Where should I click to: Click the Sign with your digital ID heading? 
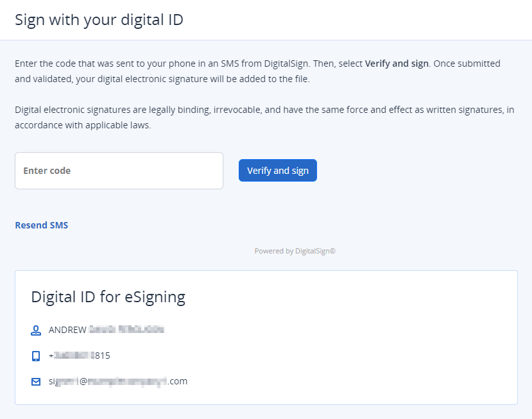coord(99,19)
